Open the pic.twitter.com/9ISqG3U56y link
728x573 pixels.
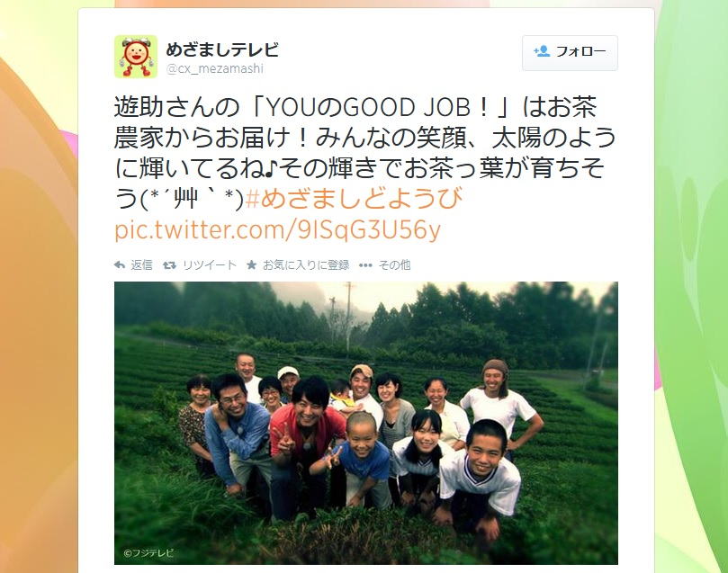pyautogui.click(x=277, y=229)
